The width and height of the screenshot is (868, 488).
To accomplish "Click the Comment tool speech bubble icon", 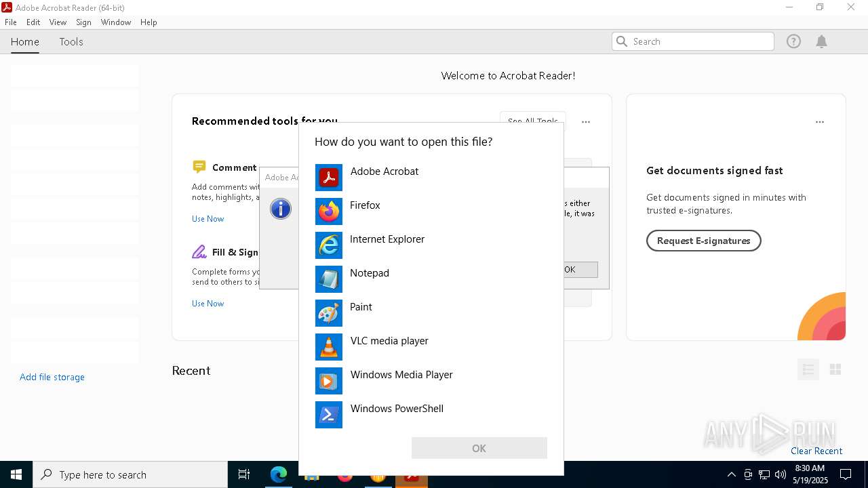I will click(x=199, y=167).
